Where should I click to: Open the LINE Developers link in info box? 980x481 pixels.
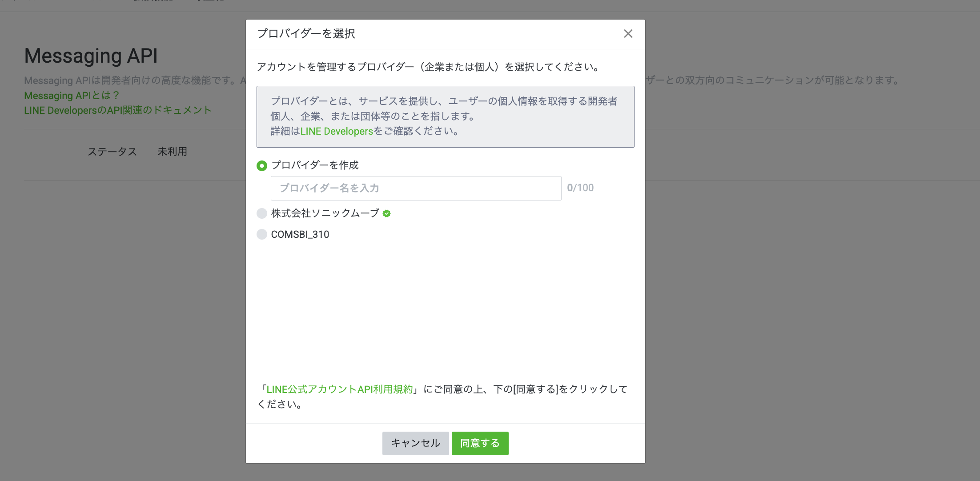(x=337, y=132)
